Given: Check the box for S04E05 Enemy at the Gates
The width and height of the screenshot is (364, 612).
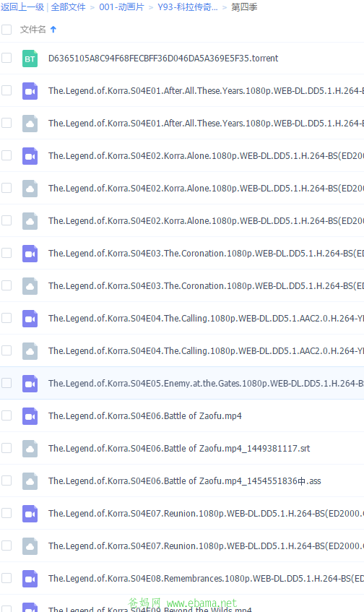Looking at the screenshot, I should pyautogui.click(x=6, y=383).
